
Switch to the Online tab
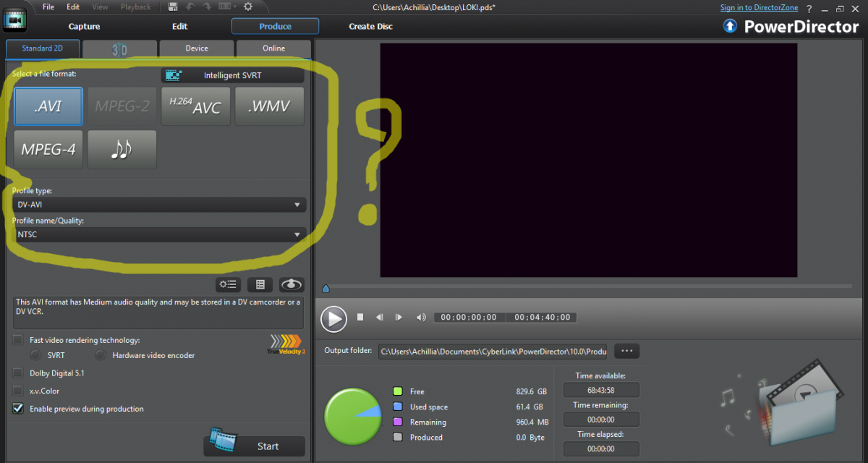(273, 48)
